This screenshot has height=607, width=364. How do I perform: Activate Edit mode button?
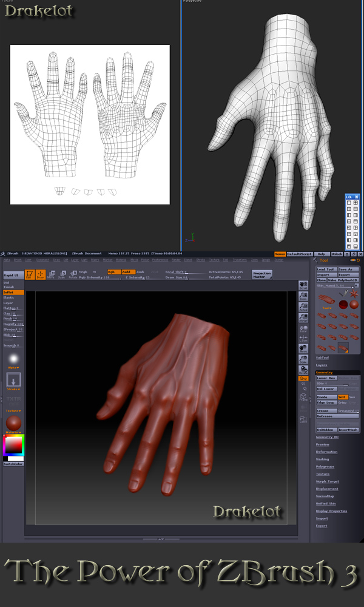pyautogui.click(x=30, y=274)
